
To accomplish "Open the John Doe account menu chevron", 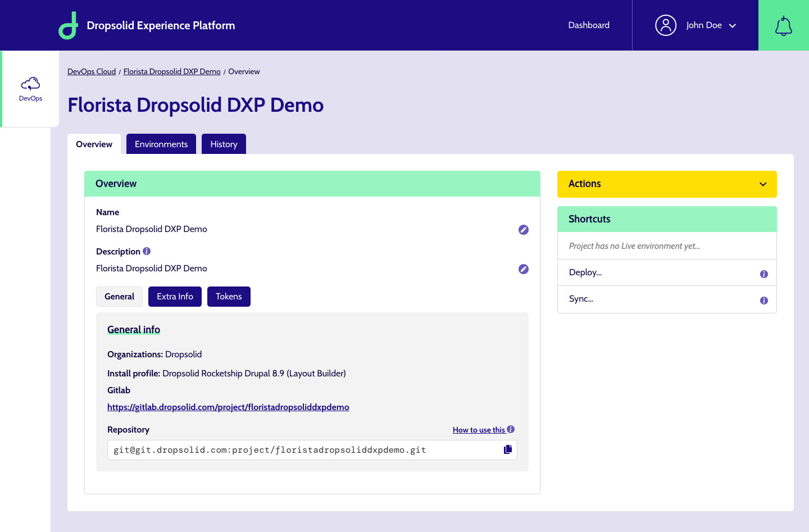I will pos(733,26).
